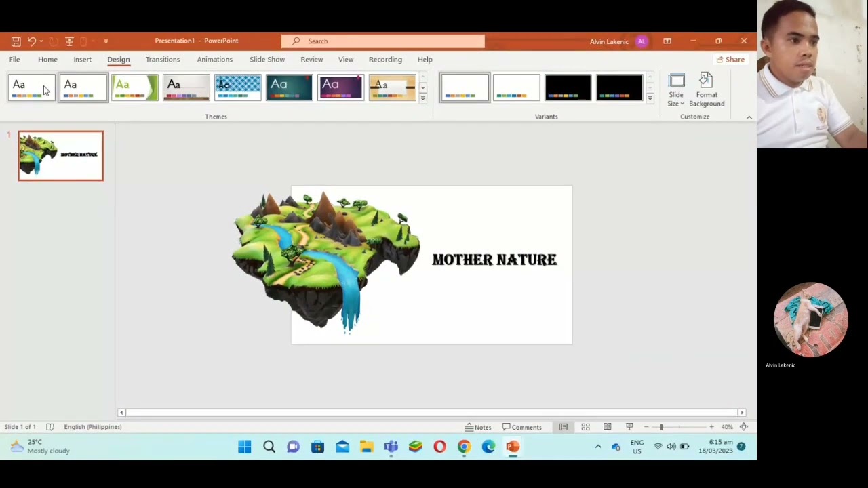The width and height of the screenshot is (868, 488).
Task: Select the first black variant
Action: 568,87
